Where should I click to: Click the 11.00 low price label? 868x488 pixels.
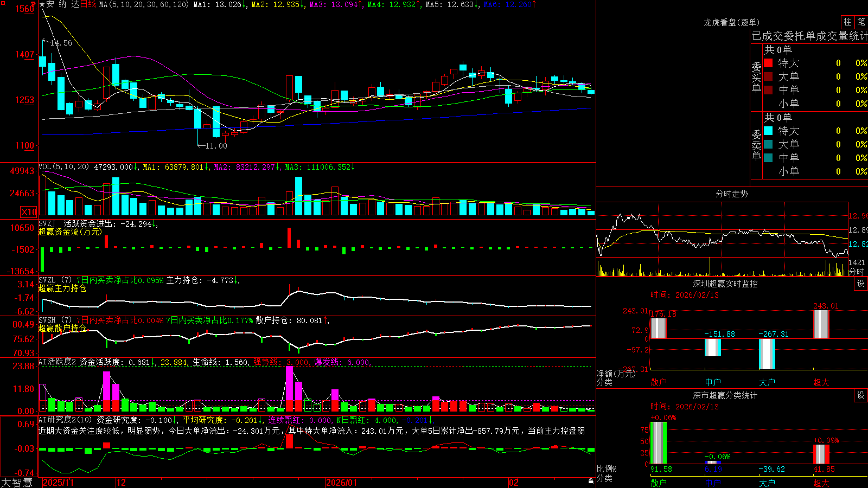tap(216, 146)
